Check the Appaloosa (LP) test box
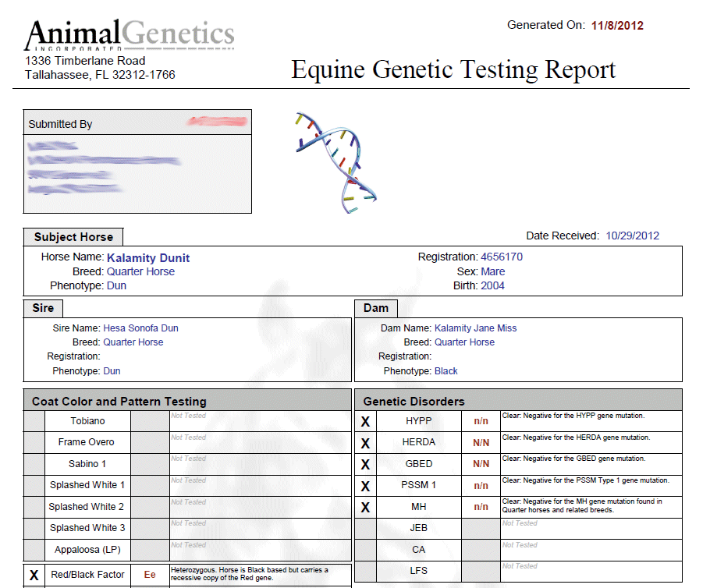This screenshot has width=710, height=588. 34,550
